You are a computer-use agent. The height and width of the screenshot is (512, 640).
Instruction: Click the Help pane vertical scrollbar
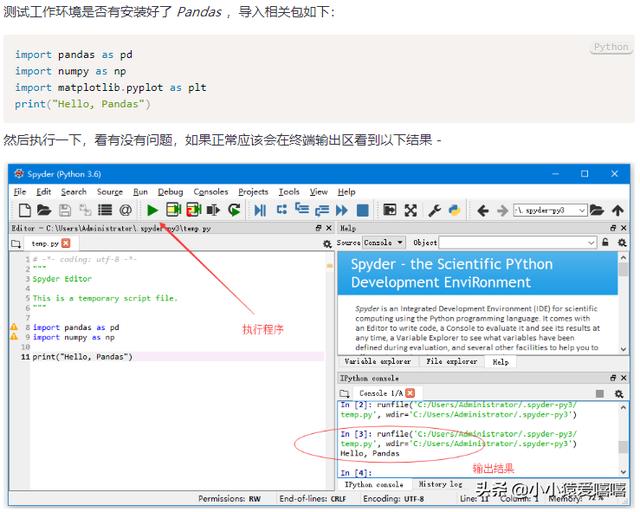click(623, 303)
